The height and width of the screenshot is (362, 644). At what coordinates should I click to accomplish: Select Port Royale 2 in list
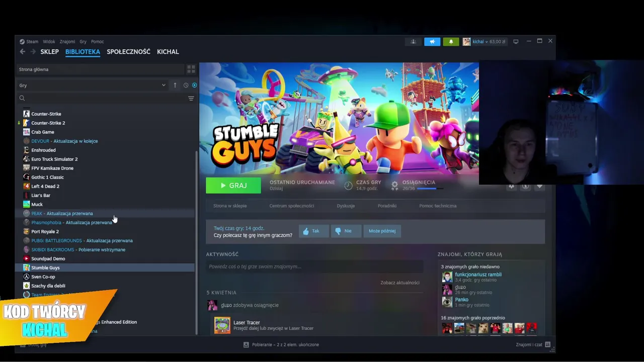[45, 231]
